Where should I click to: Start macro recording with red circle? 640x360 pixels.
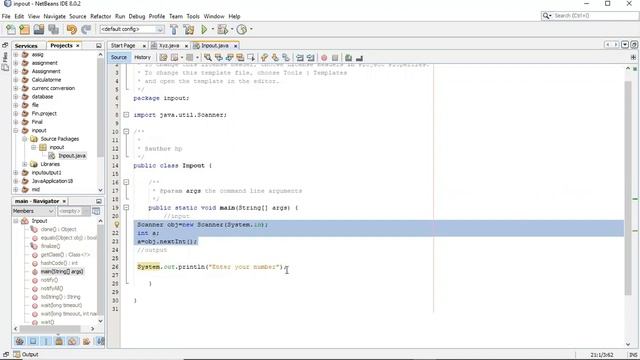(324, 58)
